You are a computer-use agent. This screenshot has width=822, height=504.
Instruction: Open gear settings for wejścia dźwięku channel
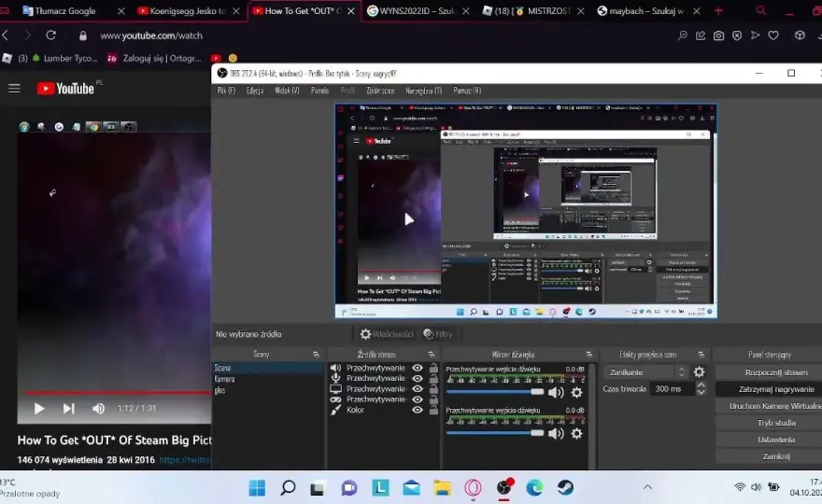click(576, 392)
